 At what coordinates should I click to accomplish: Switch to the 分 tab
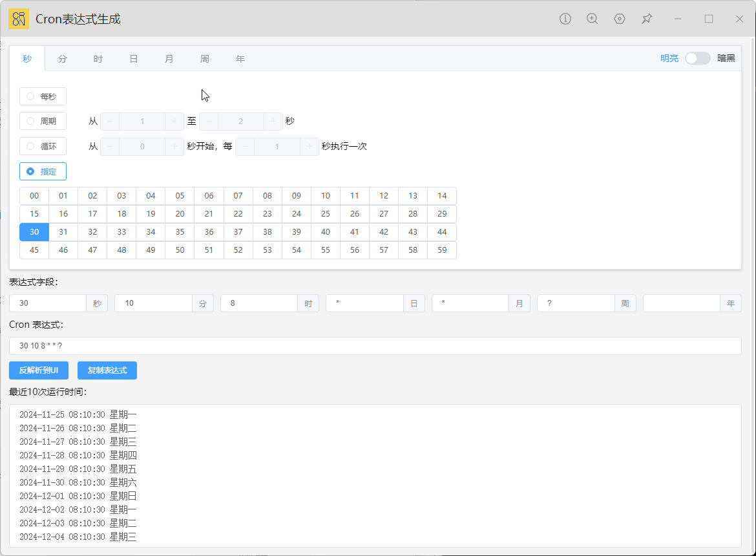(x=63, y=59)
